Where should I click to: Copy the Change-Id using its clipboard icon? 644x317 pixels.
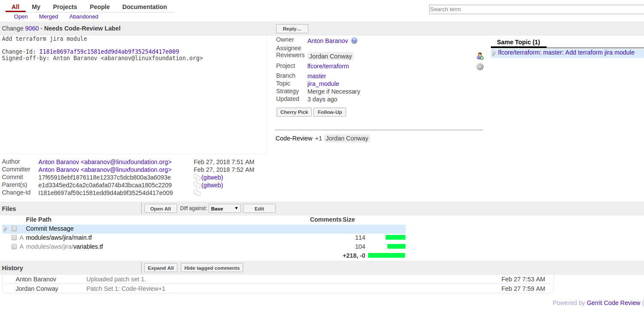point(197,193)
